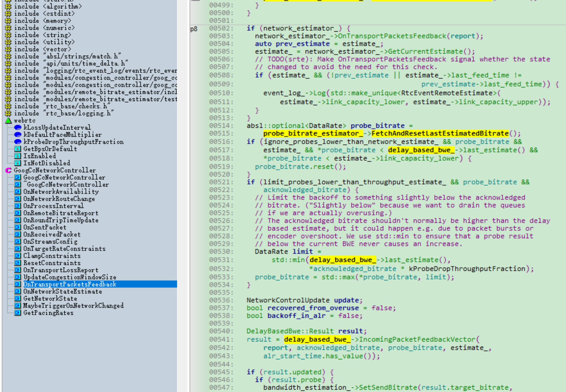Click the class icon beside GoogCcNetworkController

coord(8,170)
